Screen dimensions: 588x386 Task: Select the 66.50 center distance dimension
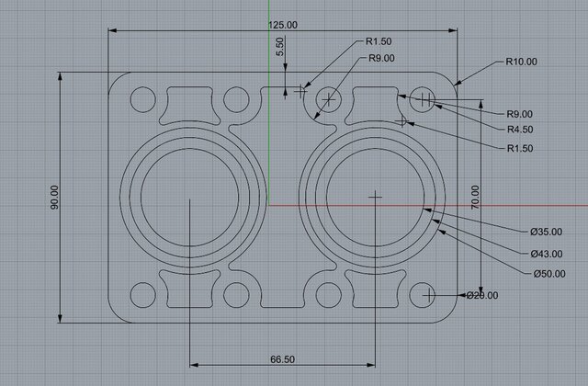[x=283, y=358]
